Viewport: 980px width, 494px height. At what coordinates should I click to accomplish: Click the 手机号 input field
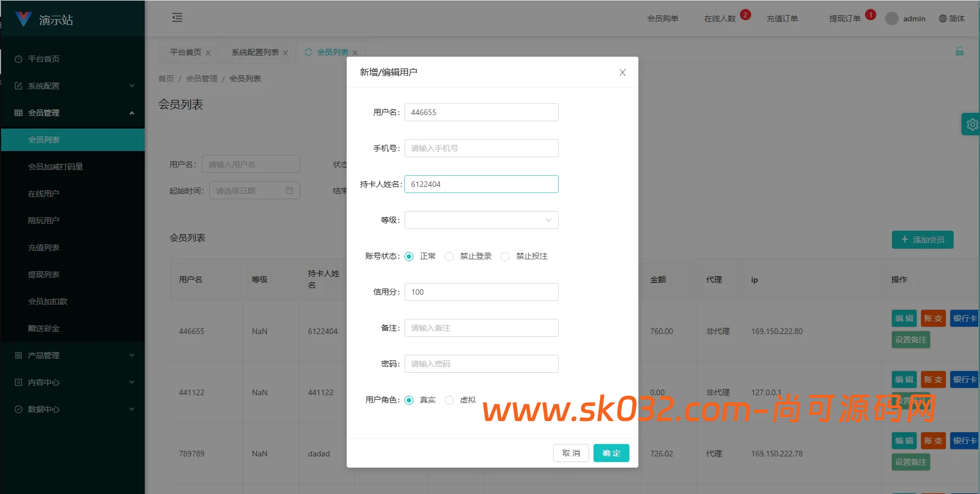pos(481,148)
